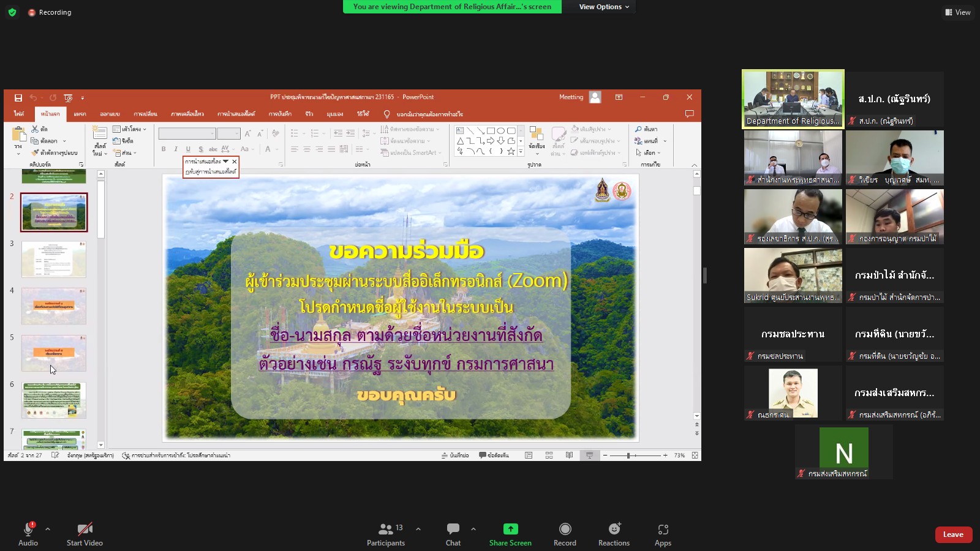Click the Comments button in status bar
Image resolution: width=980 pixels, height=551 pixels.
tap(494, 455)
